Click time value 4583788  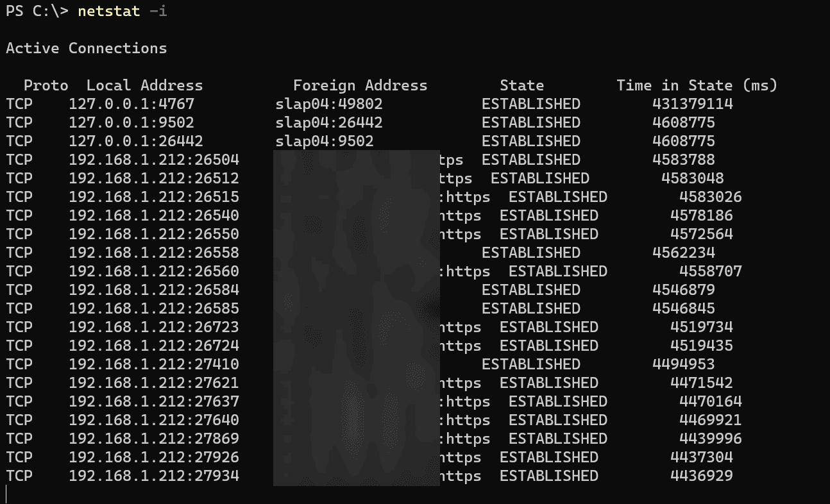684,160
